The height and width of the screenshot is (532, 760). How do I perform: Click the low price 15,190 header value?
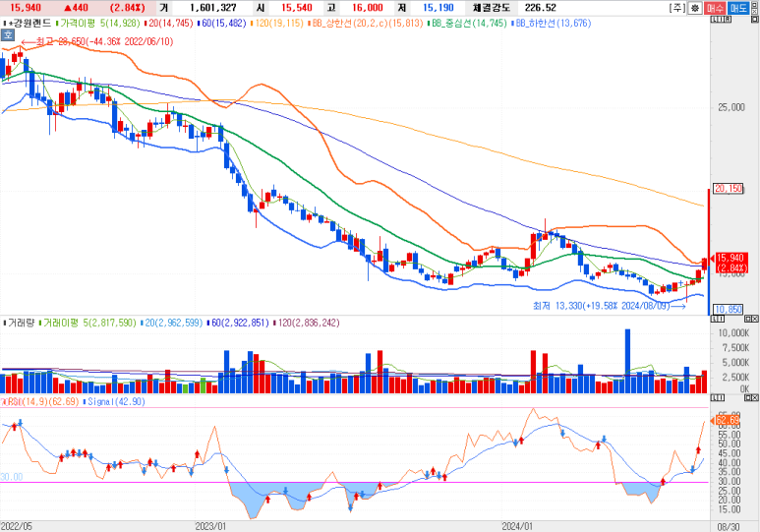[438, 8]
